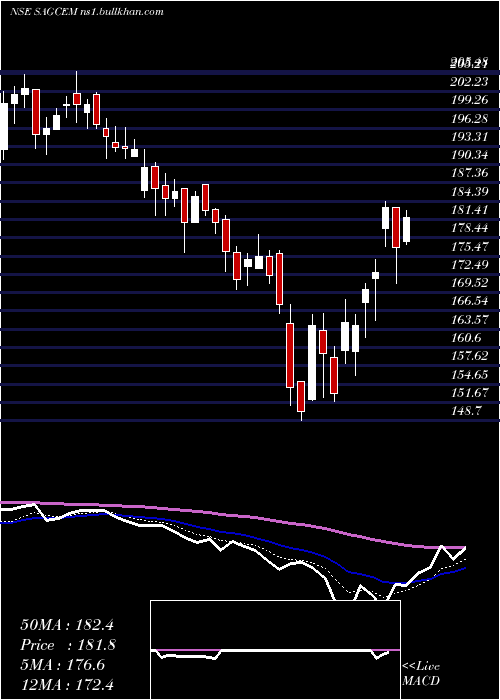Click the 178.44 price axis label
The image size is (500, 700).
click(x=469, y=229)
